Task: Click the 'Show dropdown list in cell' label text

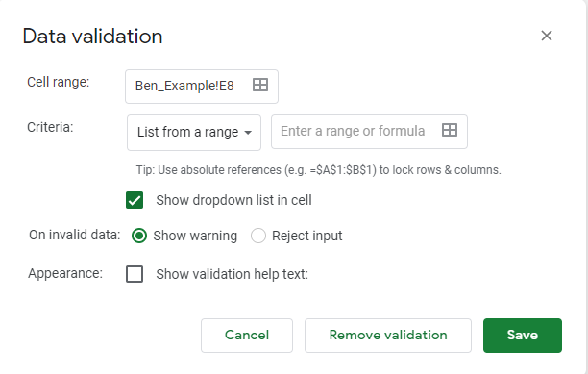Action: click(x=234, y=200)
